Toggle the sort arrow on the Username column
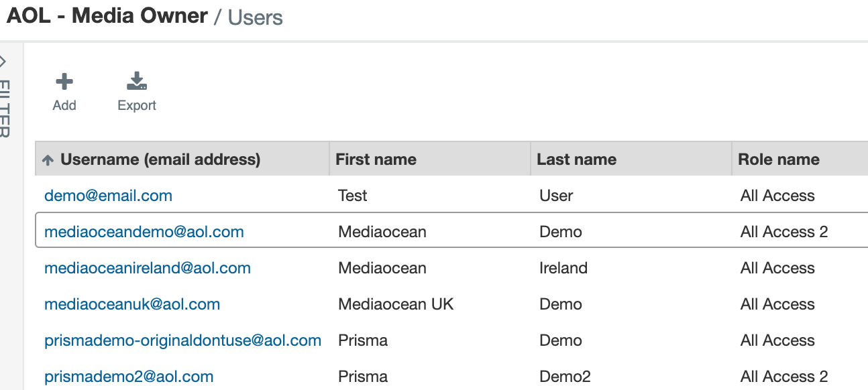The width and height of the screenshot is (868, 390). coord(48,160)
